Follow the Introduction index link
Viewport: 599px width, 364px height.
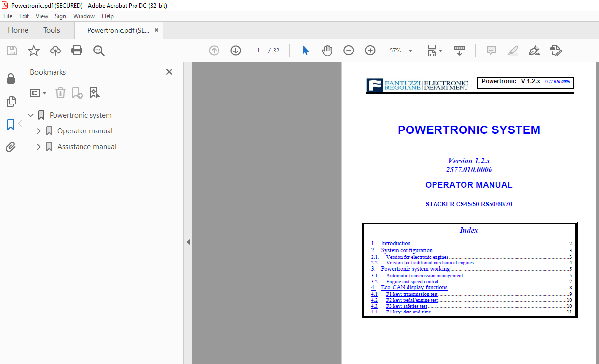tap(396, 243)
